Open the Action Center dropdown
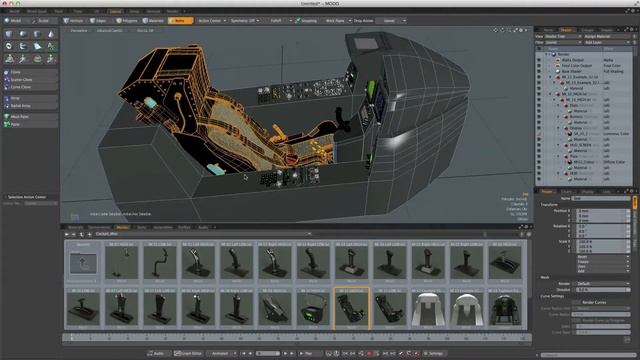Image resolution: width=640 pixels, height=360 pixels. (x=212, y=20)
